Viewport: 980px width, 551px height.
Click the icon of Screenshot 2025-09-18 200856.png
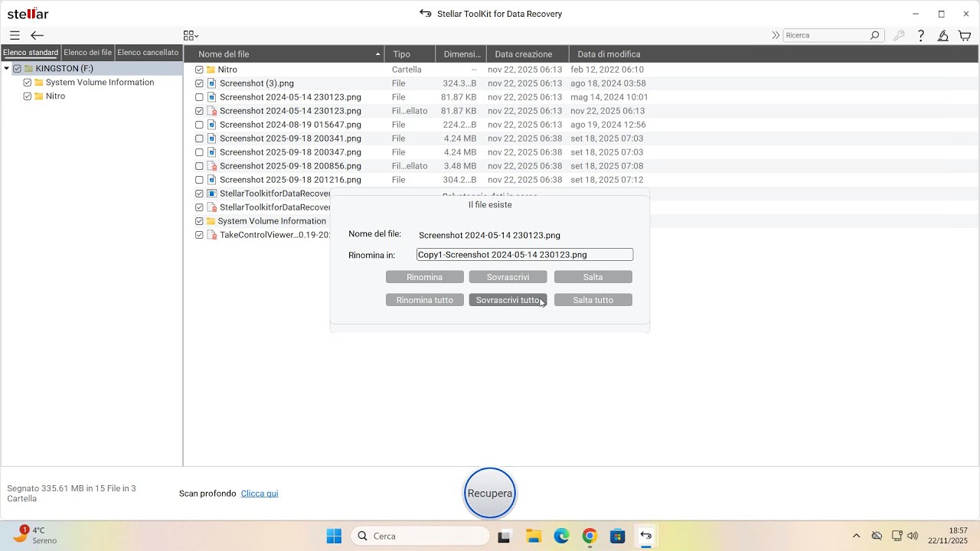tap(212, 166)
